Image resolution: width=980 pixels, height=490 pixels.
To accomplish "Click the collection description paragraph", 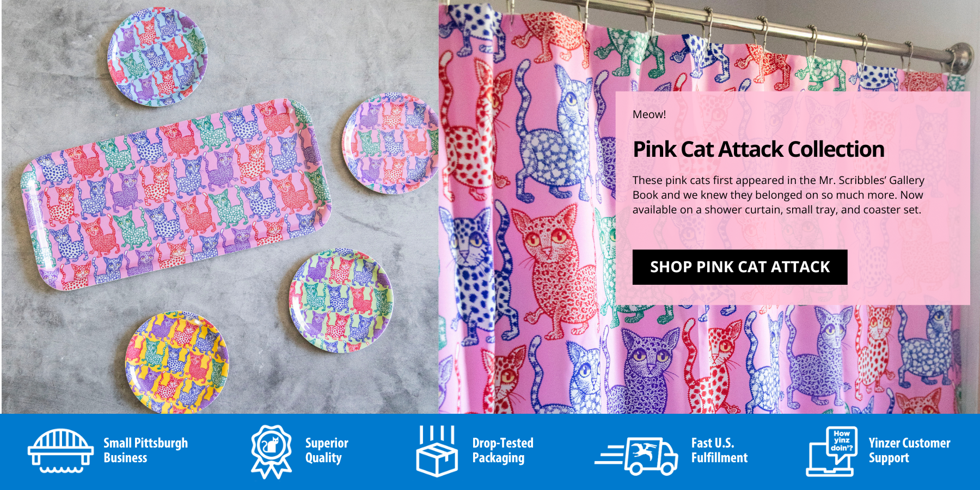I will [x=778, y=195].
